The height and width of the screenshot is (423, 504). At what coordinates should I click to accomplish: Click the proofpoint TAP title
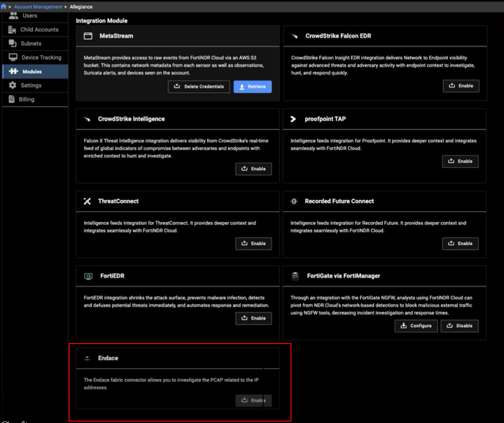pos(325,119)
